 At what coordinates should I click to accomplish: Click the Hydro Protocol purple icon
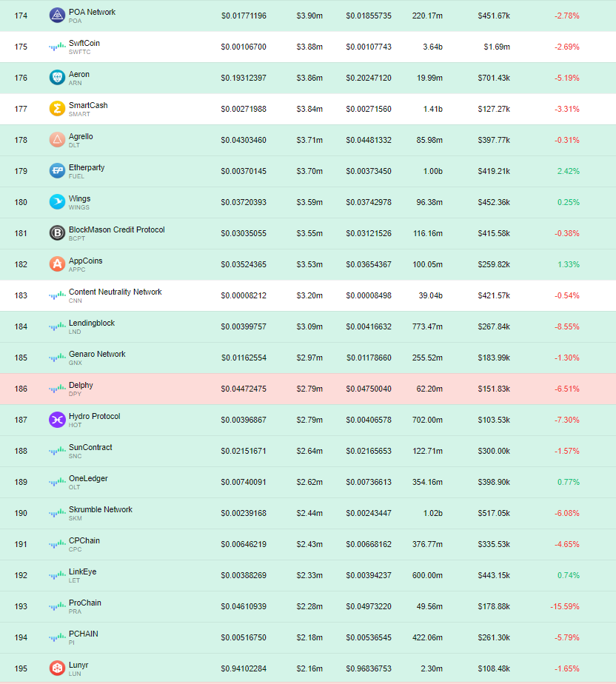click(x=57, y=420)
